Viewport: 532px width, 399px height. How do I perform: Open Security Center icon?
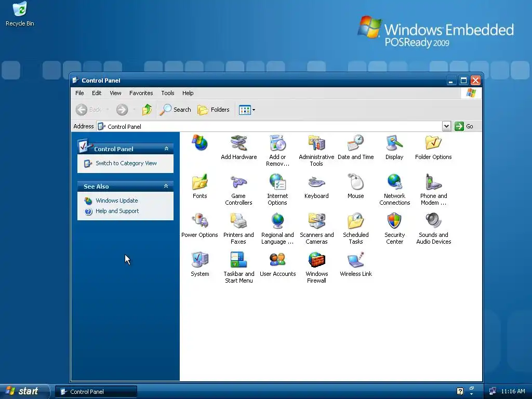[394, 221]
